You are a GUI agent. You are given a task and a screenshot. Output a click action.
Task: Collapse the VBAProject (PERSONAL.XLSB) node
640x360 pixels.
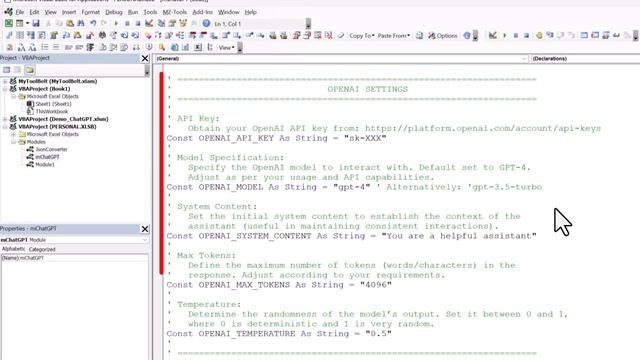(x=5, y=127)
